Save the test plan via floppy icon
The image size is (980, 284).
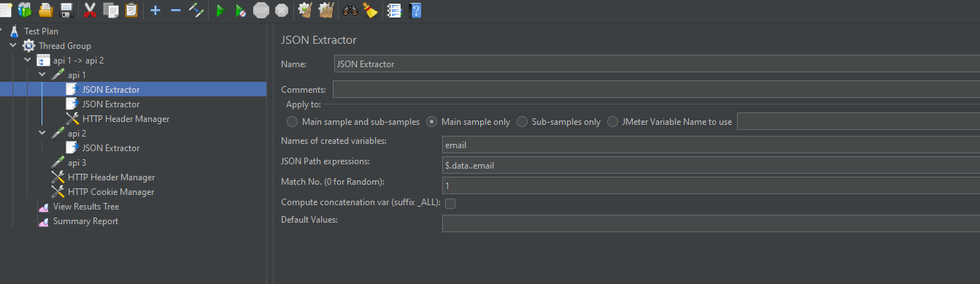coord(66,10)
